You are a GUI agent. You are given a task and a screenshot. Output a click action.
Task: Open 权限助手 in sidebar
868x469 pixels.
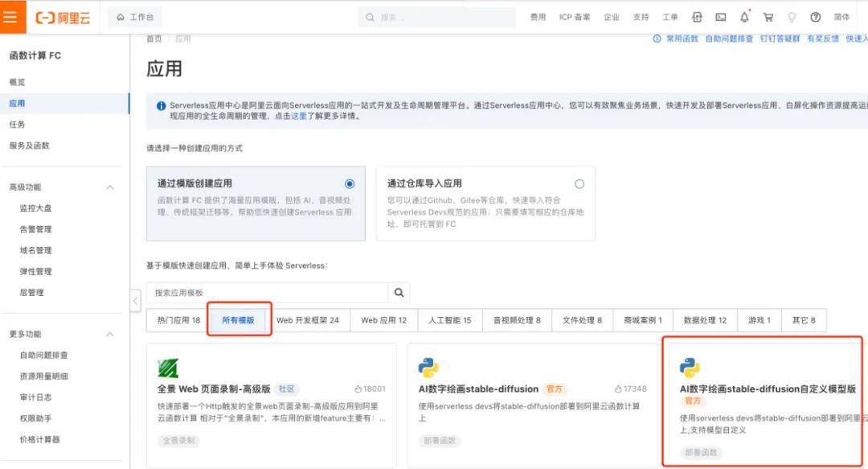point(35,418)
